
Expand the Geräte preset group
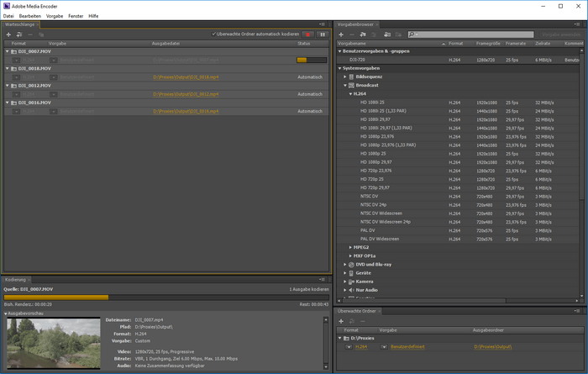click(x=345, y=273)
